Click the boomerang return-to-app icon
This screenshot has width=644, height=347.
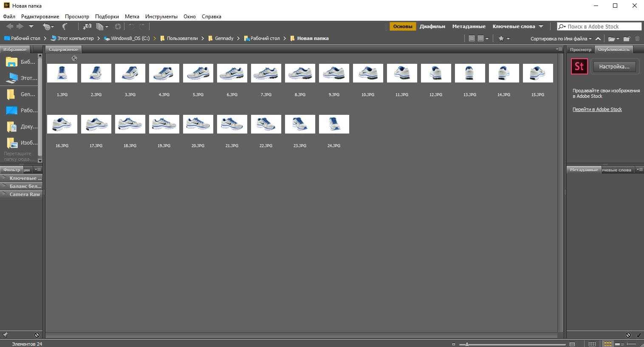[x=65, y=26]
